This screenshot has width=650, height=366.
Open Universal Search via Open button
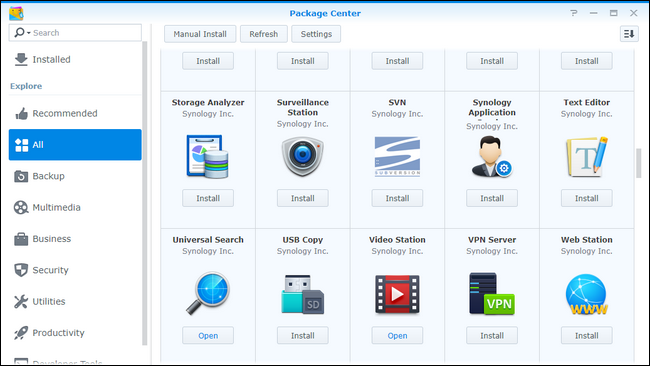point(208,335)
